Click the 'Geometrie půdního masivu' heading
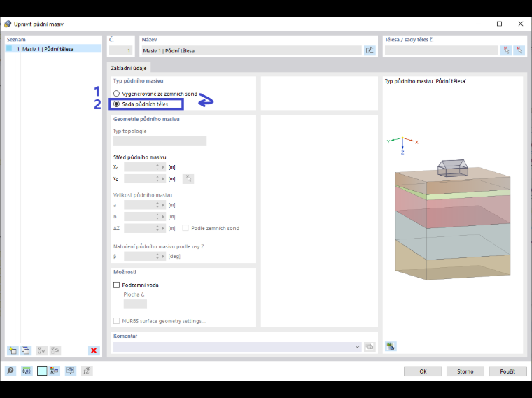Viewport: 532px width, 398px height. [x=146, y=119]
